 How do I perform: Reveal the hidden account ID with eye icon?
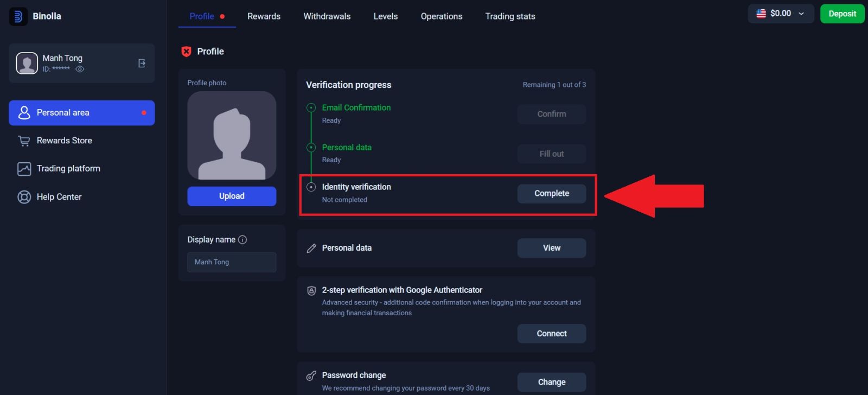pos(79,69)
